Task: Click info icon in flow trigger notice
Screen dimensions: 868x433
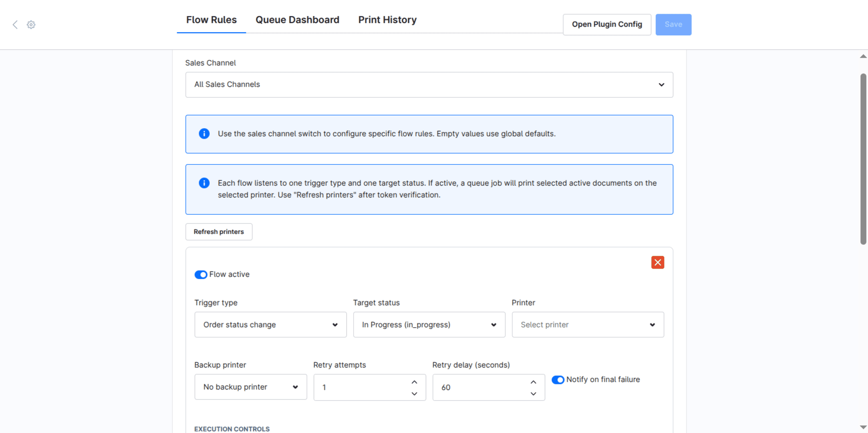Action: coord(204,183)
